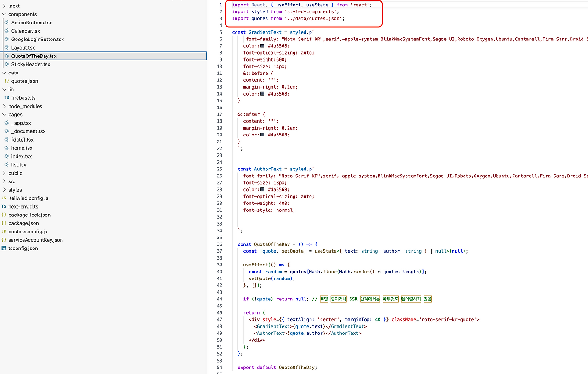Collapse the pages folder

point(4,114)
